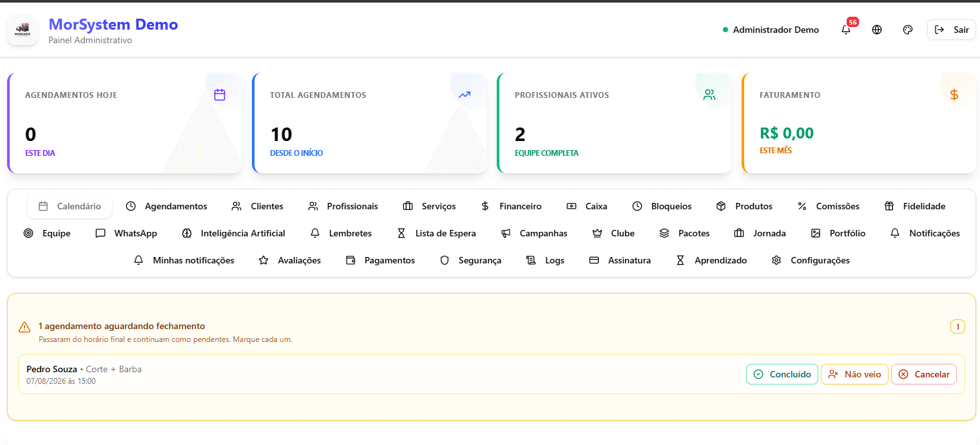Open the Profissionais tab
The width and height of the screenshot is (980, 445).
click(x=343, y=206)
